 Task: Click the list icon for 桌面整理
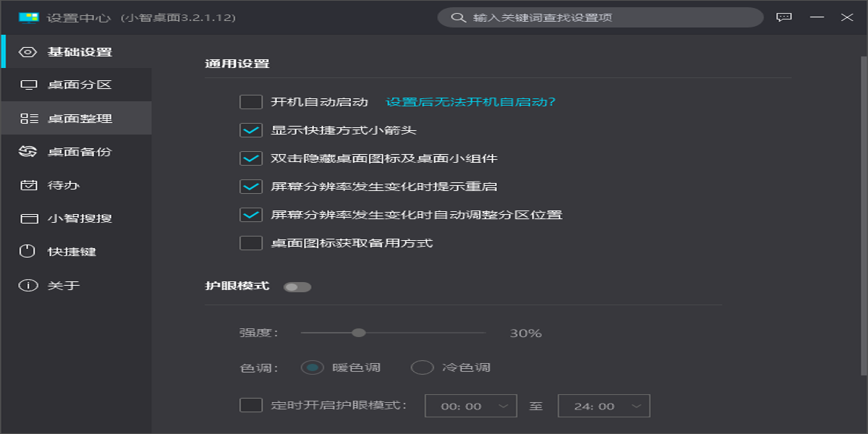pos(27,119)
